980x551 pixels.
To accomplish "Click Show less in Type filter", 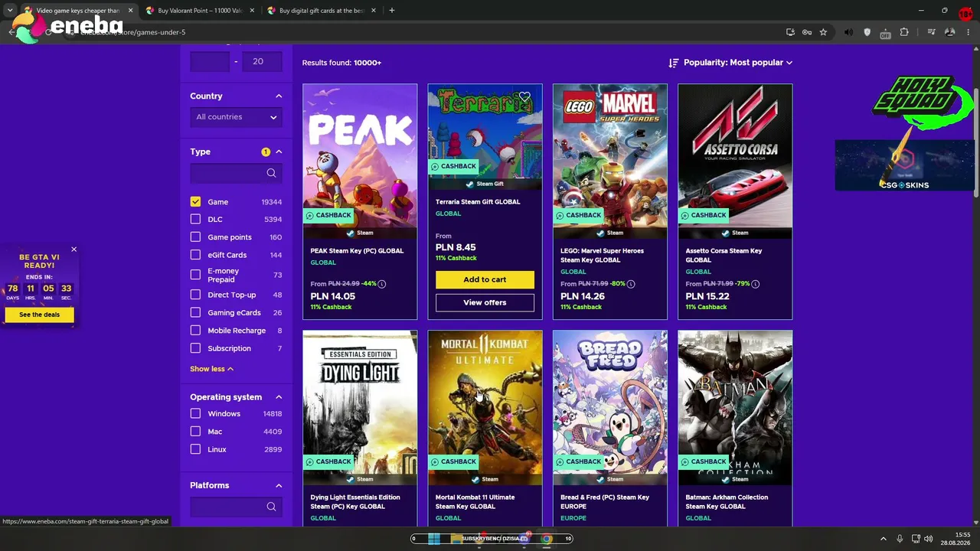I will 211,369.
